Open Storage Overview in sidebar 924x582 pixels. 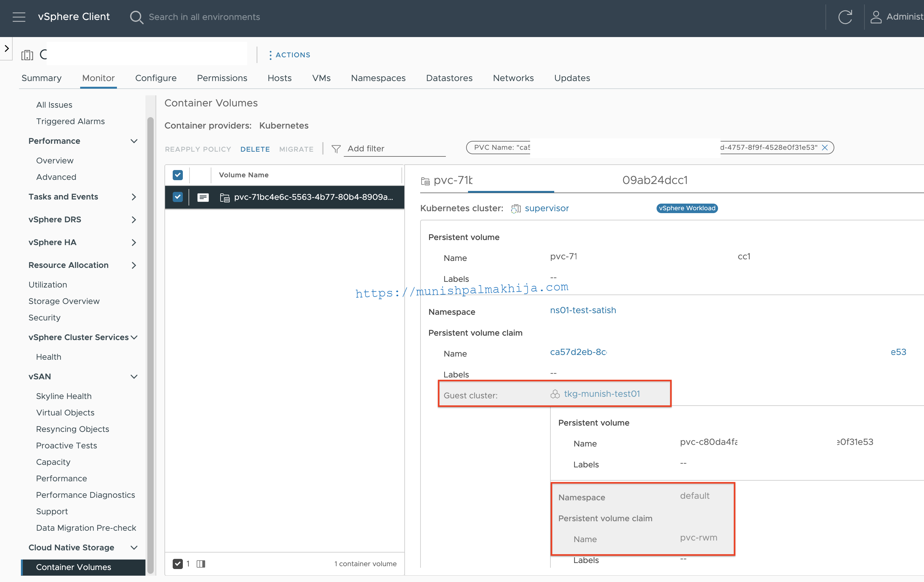pos(64,301)
